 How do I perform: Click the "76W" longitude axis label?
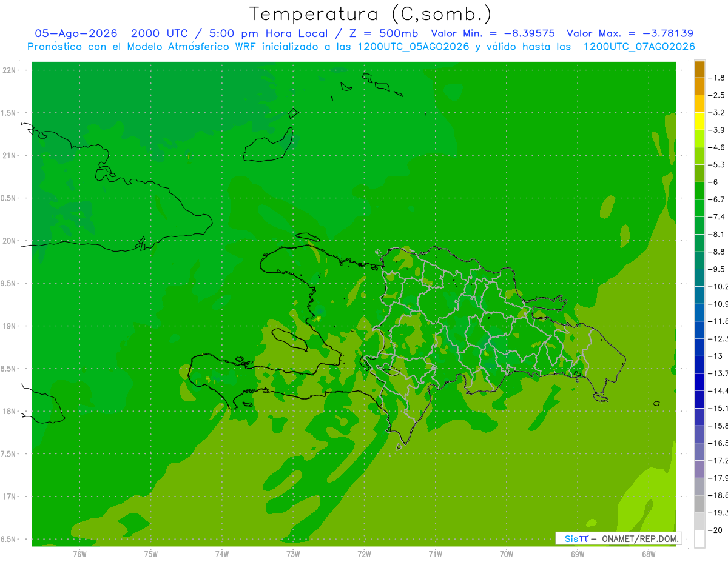click(x=79, y=554)
